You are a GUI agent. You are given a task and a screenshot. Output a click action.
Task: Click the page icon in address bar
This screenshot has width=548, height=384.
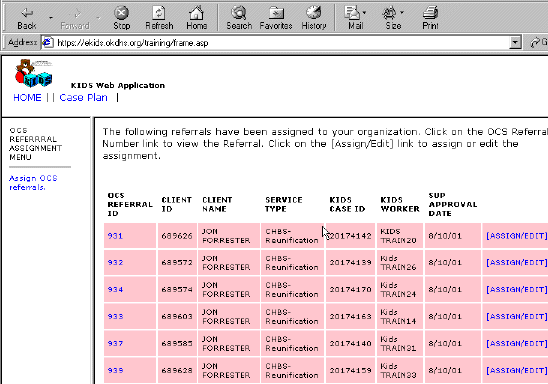(48, 43)
